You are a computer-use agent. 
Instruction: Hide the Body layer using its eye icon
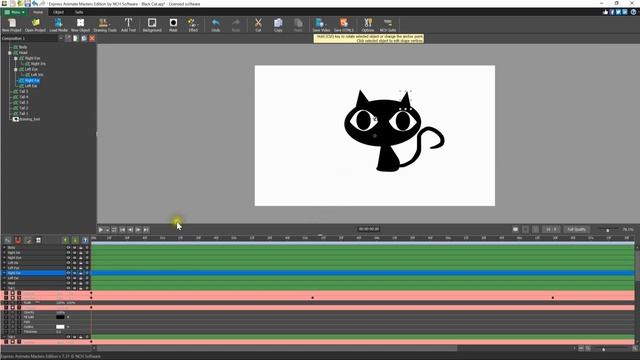(x=68, y=248)
